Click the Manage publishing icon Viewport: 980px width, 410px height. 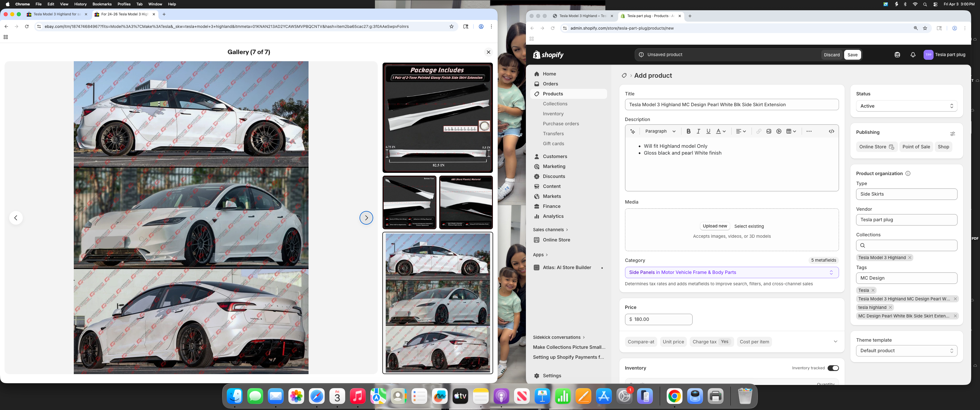click(x=952, y=134)
